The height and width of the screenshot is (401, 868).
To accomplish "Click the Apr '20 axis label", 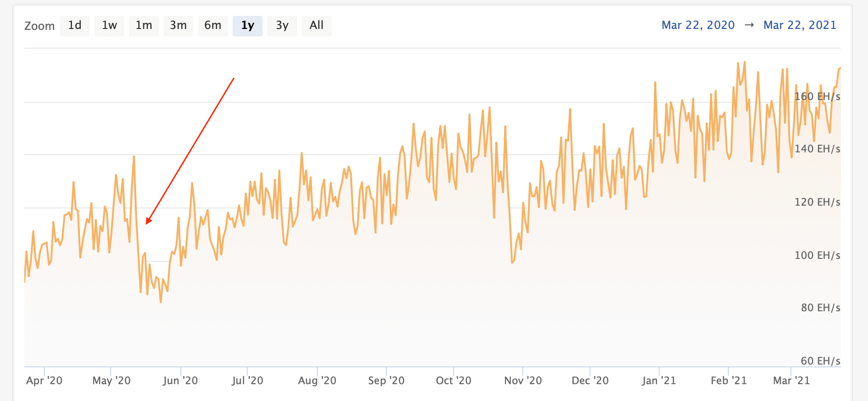I will [x=44, y=380].
